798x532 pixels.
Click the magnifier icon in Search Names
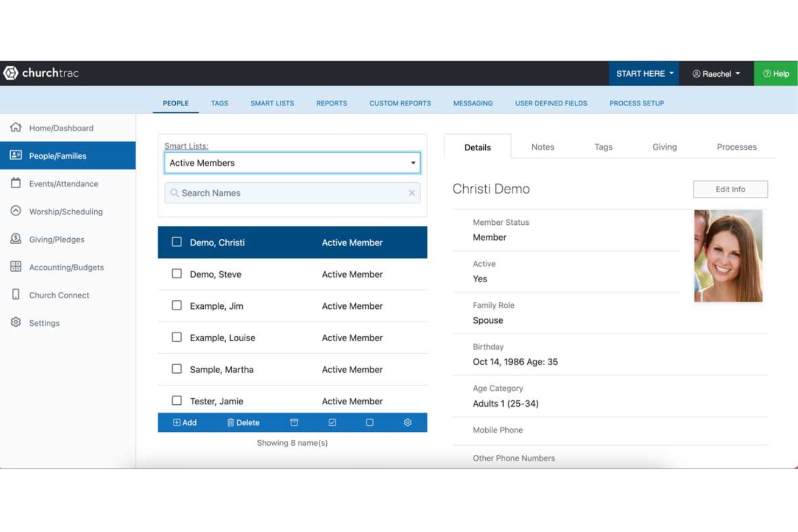[x=174, y=193]
